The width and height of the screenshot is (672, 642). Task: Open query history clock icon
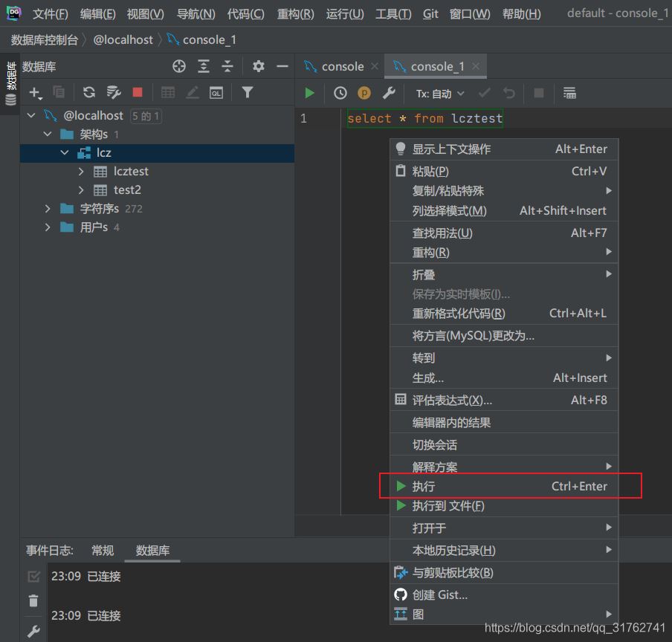340,93
